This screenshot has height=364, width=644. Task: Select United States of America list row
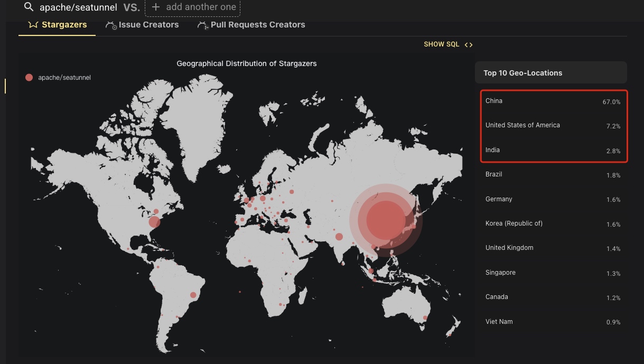click(552, 126)
